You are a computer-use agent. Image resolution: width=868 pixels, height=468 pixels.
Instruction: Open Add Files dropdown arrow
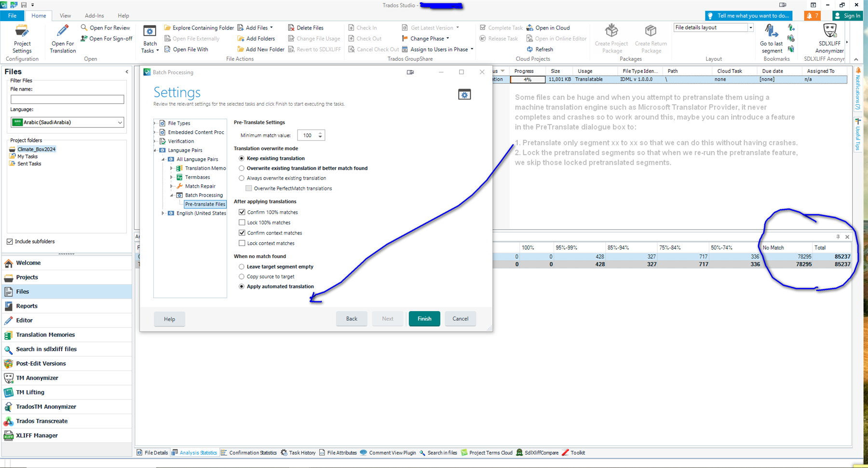point(271,28)
